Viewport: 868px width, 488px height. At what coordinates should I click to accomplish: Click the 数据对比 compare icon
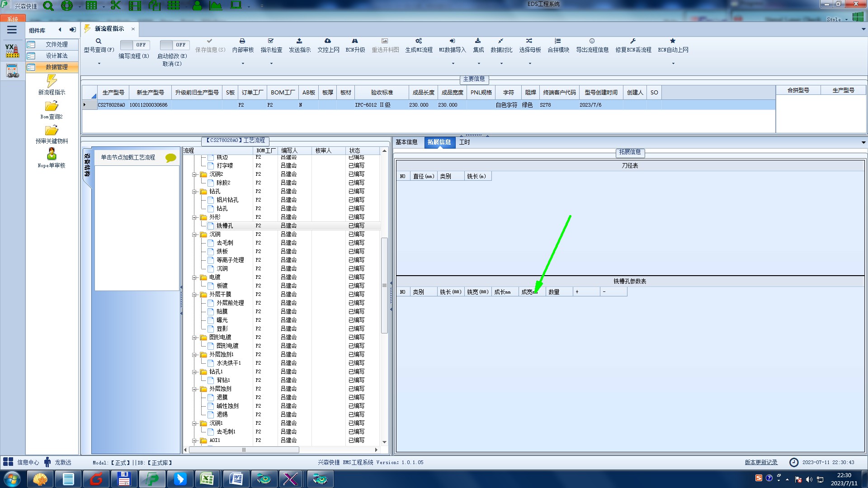501,41
